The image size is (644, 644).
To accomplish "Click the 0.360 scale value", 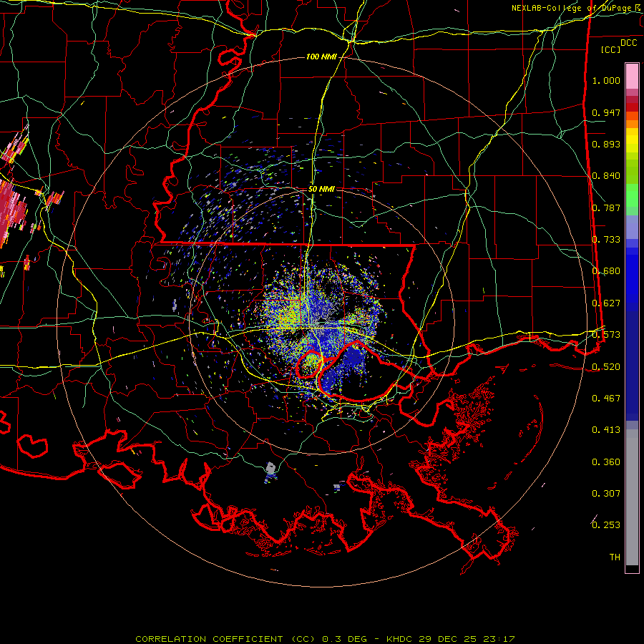I will coord(606,462).
